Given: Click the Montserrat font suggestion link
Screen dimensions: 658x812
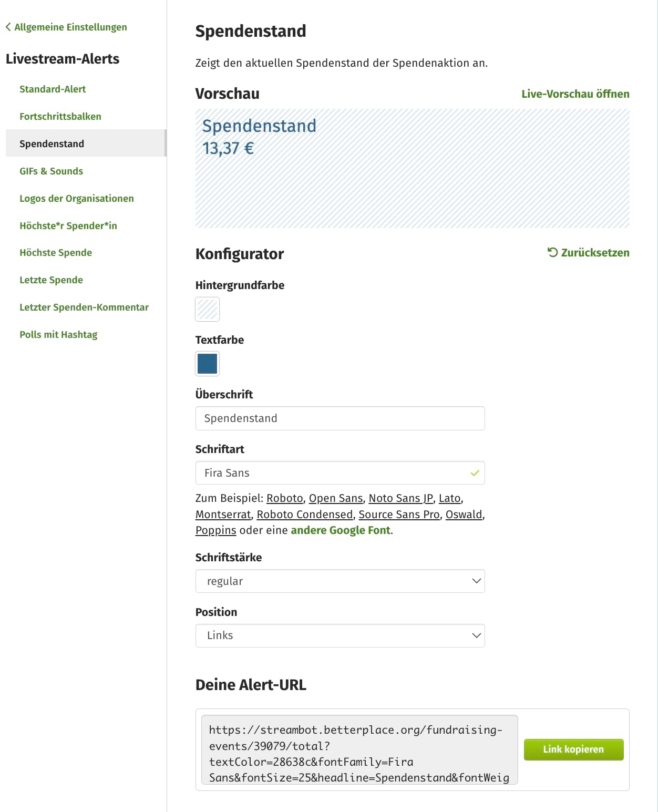Looking at the screenshot, I should click(222, 515).
